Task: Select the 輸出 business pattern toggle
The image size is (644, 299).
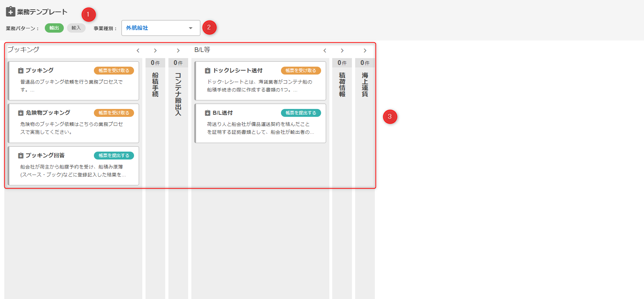Action: point(54,28)
